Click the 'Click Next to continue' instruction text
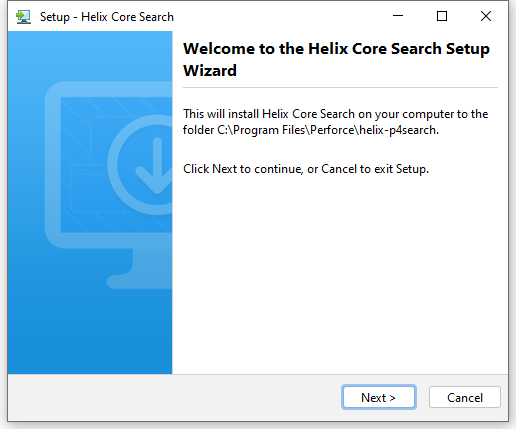Image resolution: width=516 pixels, height=429 pixels. coord(243,169)
